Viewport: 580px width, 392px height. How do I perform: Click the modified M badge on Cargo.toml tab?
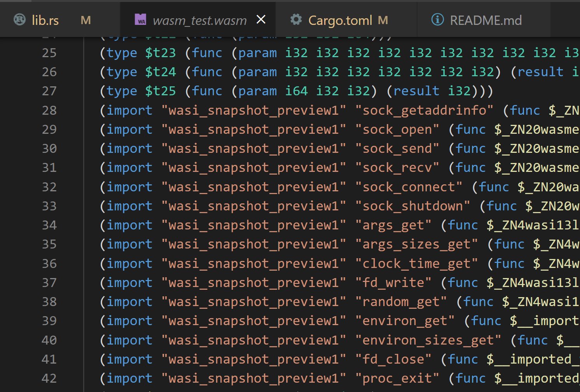click(383, 20)
